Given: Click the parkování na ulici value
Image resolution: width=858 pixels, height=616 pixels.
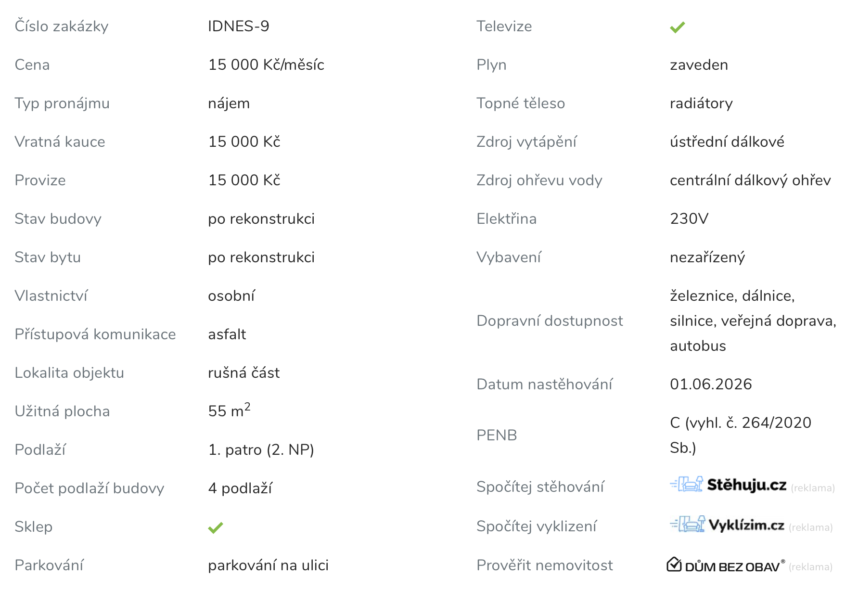Looking at the screenshot, I should coord(268,565).
